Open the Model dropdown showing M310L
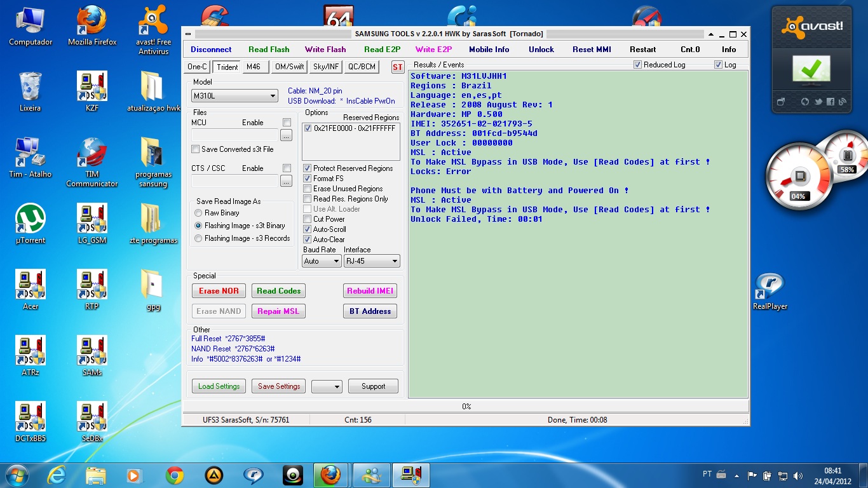Image resolution: width=868 pixels, height=488 pixels. coord(235,96)
